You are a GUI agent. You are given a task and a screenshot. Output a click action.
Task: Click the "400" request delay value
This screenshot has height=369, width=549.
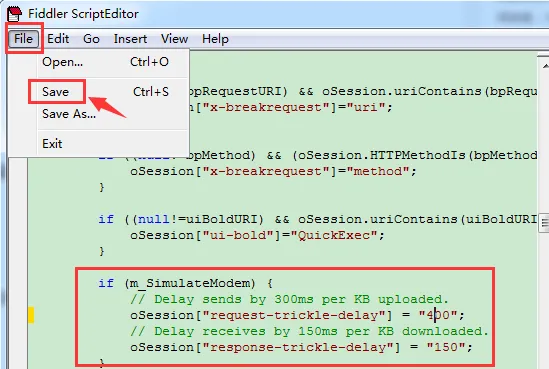pos(438,315)
